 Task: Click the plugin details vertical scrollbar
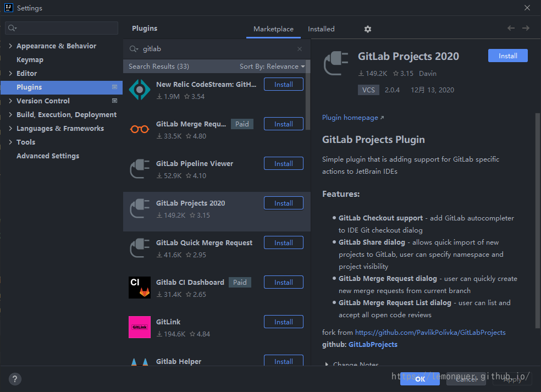click(537, 221)
